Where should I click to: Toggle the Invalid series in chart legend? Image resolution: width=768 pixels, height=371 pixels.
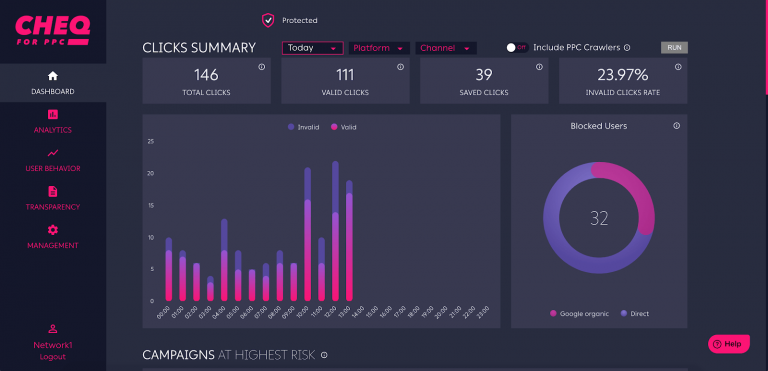[304, 127]
